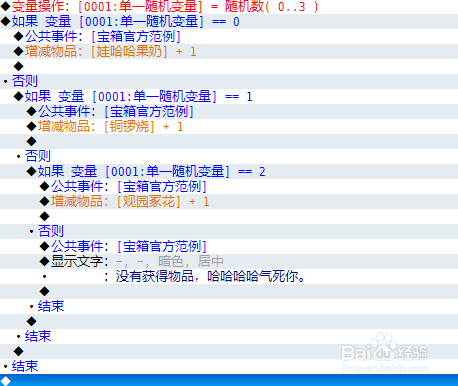458x386 pixels.
Task: Select the empty line below 娃哈哈果奶
Action: tap(229, 67)
